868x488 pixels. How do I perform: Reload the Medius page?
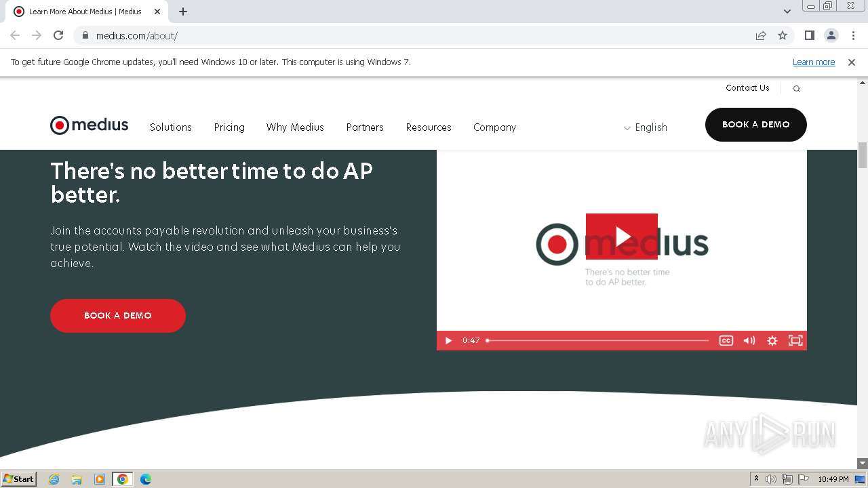point(58,35)
